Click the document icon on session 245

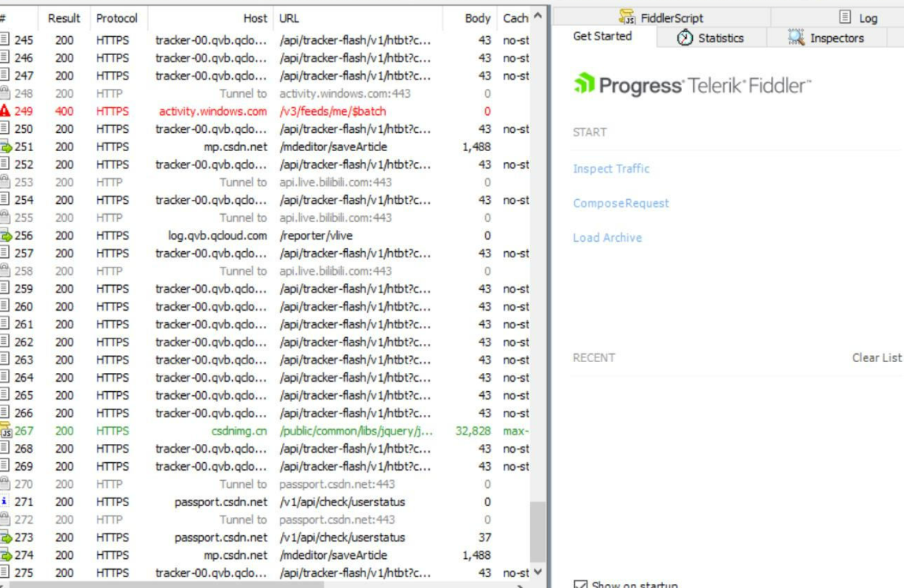tap(5, 40)
